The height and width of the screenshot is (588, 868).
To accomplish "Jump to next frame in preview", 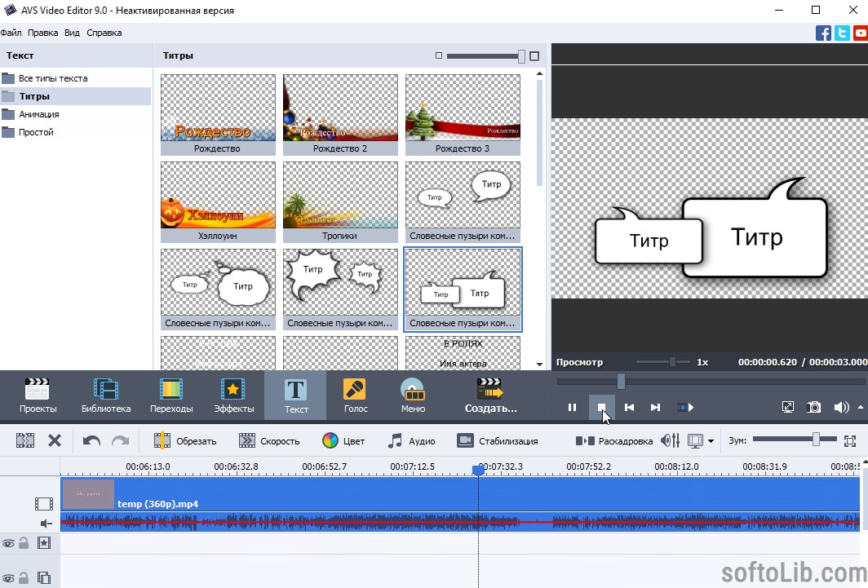I will [x=655, y=408].
